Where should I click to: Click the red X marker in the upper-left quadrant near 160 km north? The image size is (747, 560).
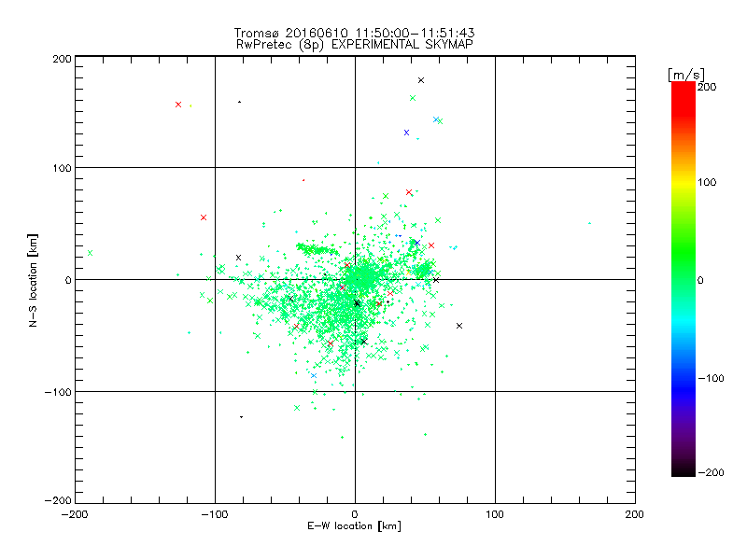coord(178,105)
